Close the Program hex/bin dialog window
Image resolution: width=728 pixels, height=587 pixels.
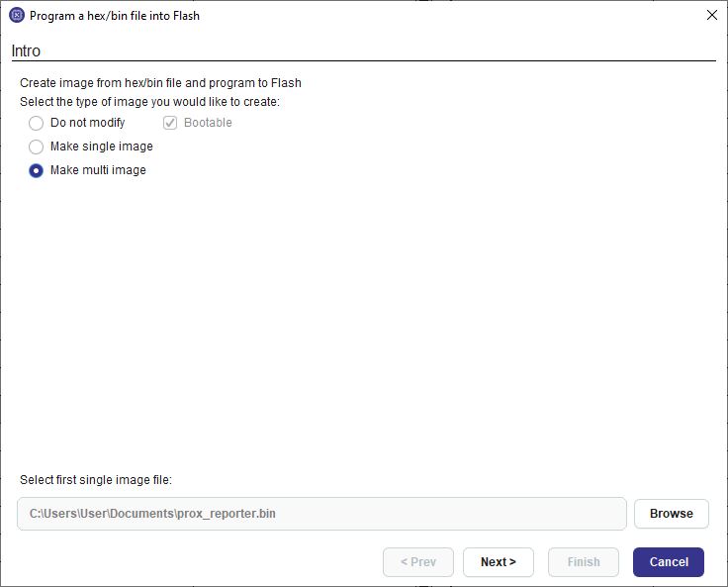(711, 16)
